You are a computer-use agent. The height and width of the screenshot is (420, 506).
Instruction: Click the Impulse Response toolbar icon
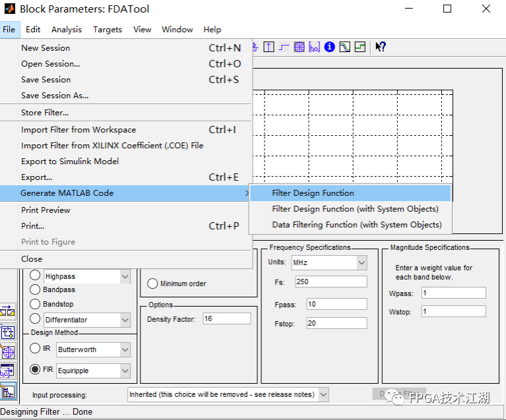pyautogui.click(x=269, y=47)
